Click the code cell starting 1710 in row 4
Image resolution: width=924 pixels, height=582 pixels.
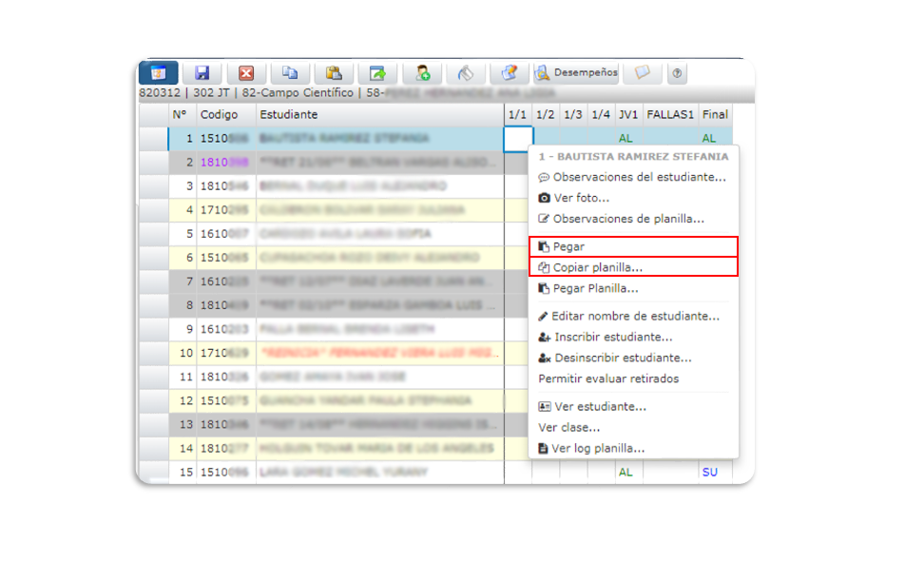click(225, 210)
